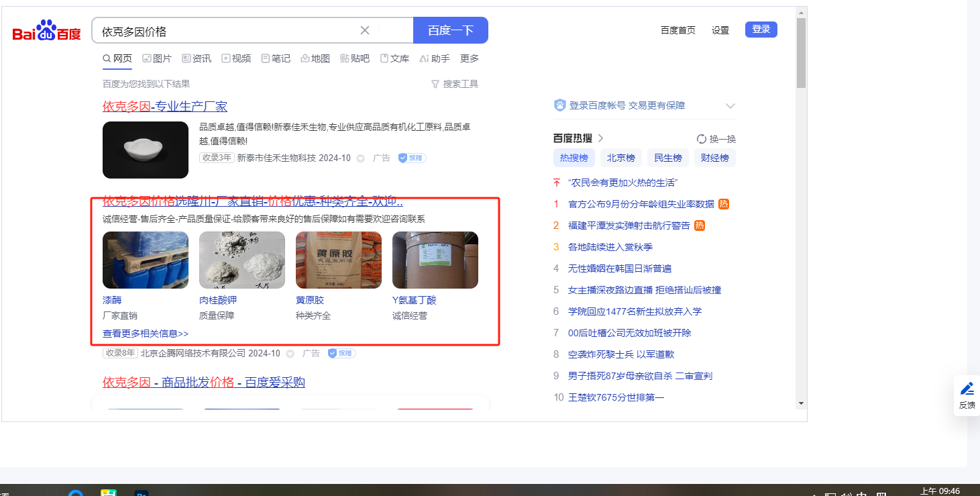Screen dimensions: 980x496
Task: Click the page scrollbar up arrow
Action: click(801, 12)
